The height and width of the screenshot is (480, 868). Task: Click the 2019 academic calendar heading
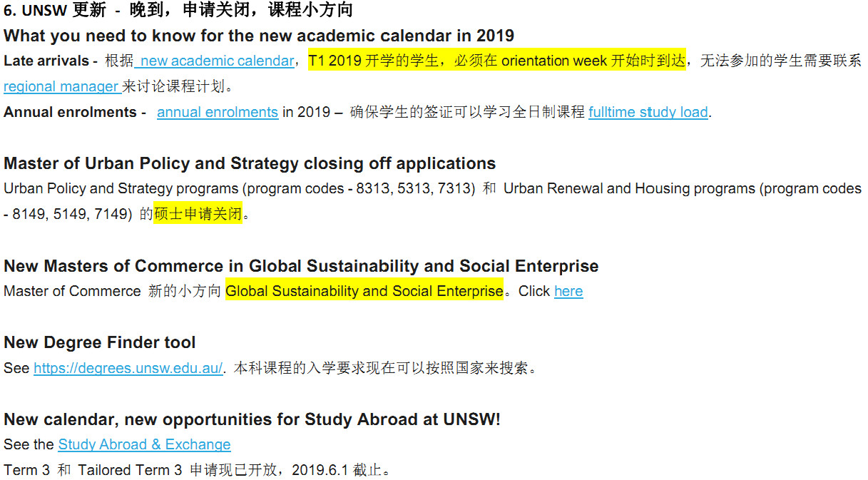(x=258, y=36)
